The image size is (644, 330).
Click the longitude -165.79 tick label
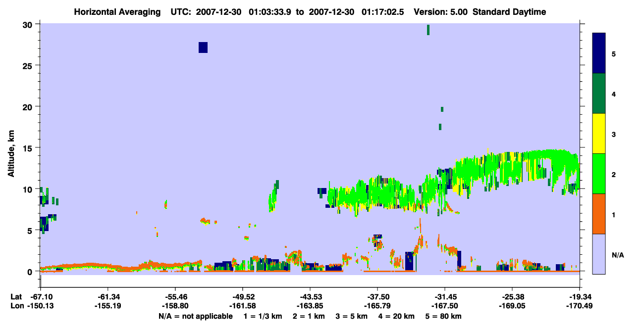[x=377, y=306]
